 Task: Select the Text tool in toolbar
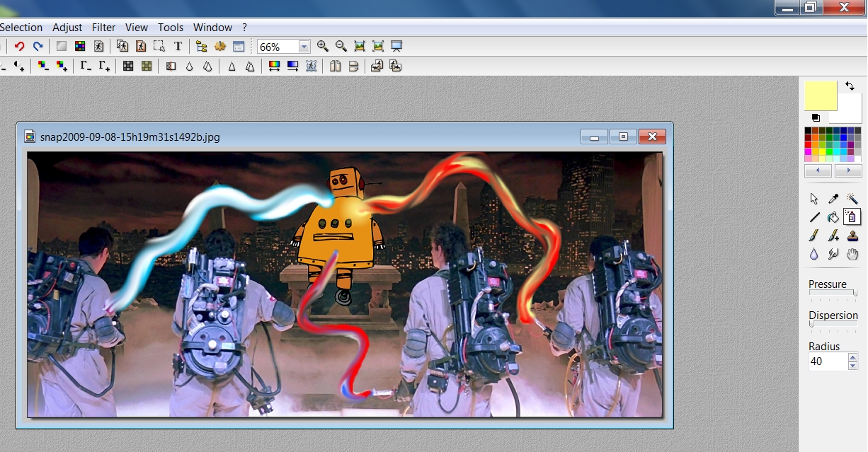(x=178, y=46)
